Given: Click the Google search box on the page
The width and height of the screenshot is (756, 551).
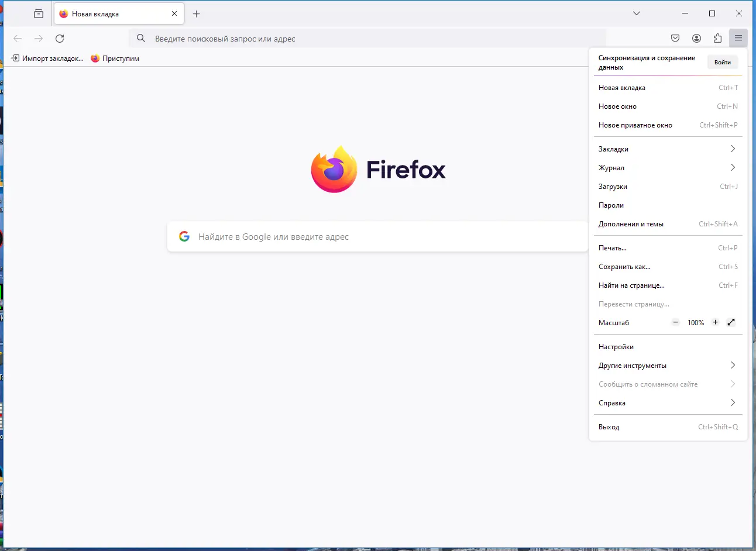Looking at the screenshot, I should coord(377,236).
